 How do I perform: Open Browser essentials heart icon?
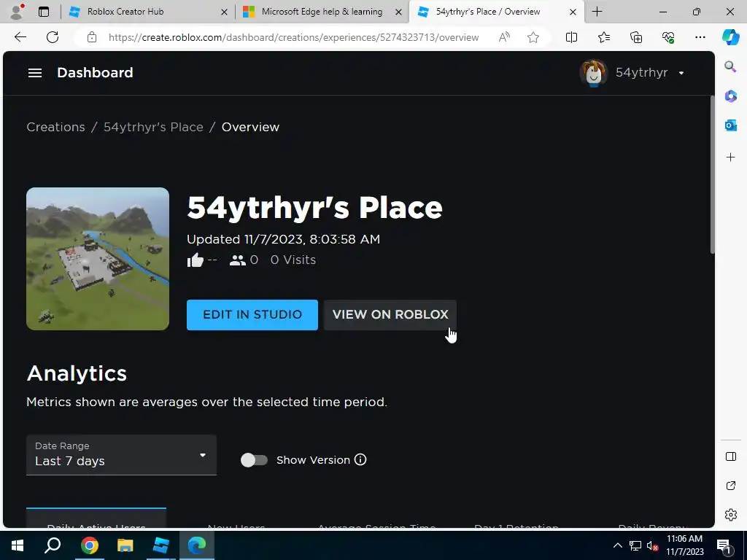click(668, 37)
